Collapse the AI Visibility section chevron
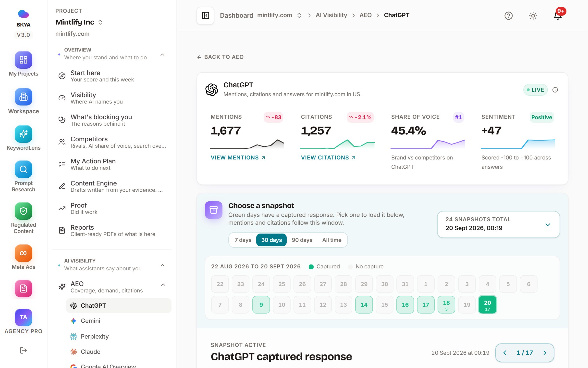Screen dimensions: 588x368 point(162,265)
